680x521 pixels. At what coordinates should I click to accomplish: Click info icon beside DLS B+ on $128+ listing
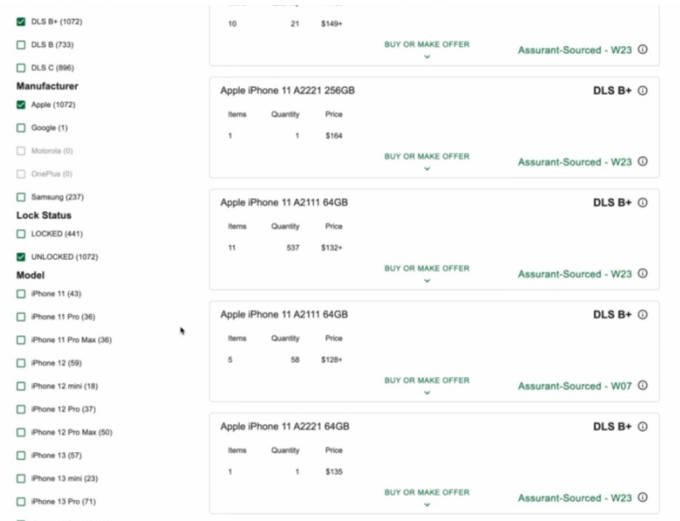click(642, 315)
